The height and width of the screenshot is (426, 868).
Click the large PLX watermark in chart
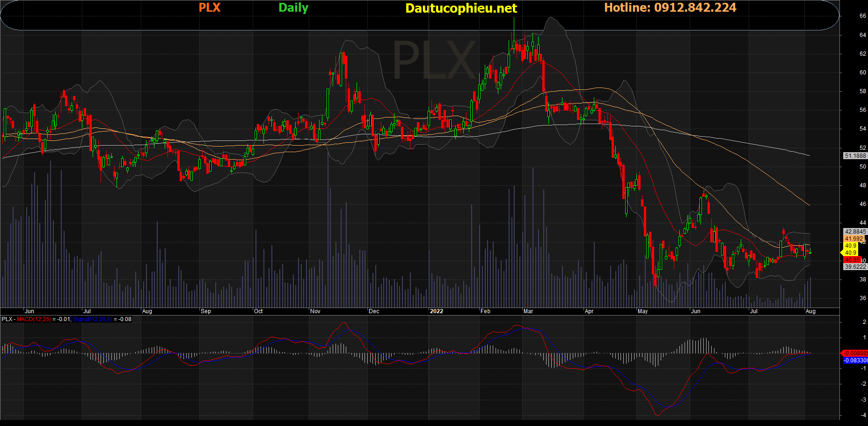[x=434, y=60]
